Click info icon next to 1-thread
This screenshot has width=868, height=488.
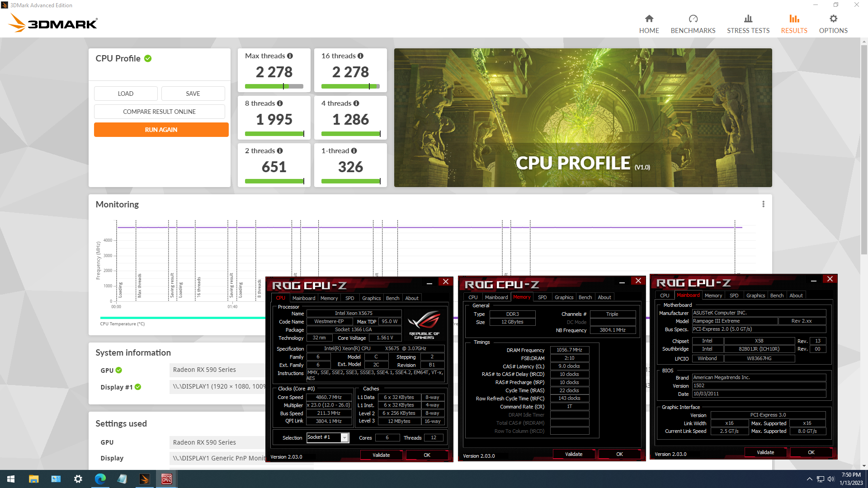(x=354, y=151)
